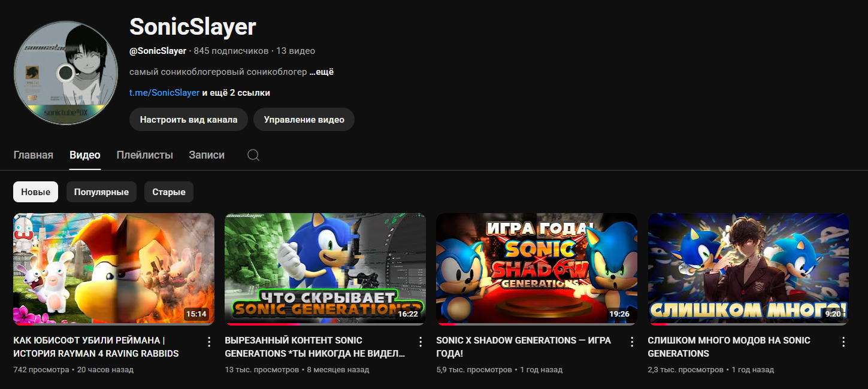The width and height of the screenshot is (868, 389).
Task: Open options menu for Sonic X Shadow Generations video
Action: (632, 342)
